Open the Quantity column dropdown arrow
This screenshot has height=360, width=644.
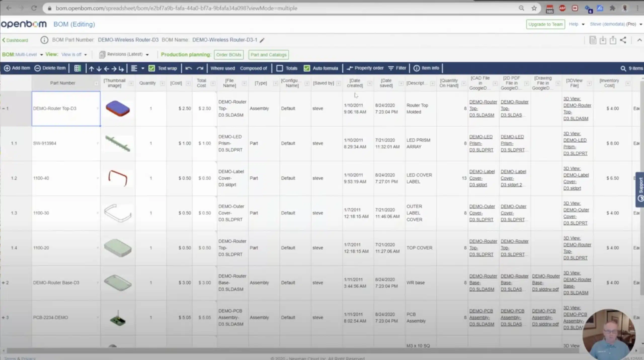(x=163, y=83)
